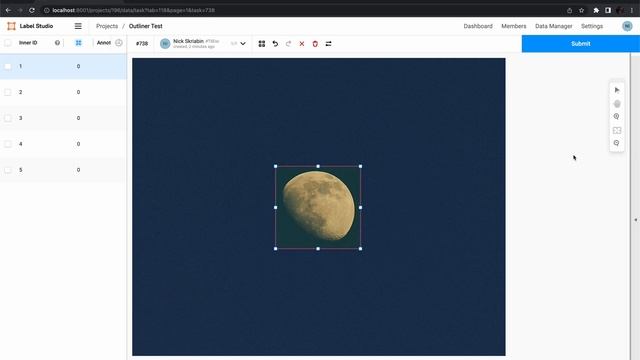Click the browser share icon

click(x=569, y=10)
